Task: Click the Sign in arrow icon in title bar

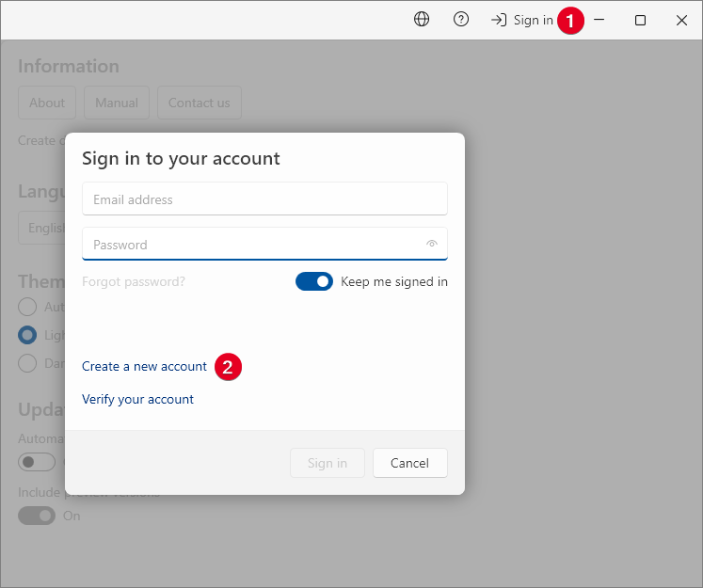Action: (x=499, y=20)
